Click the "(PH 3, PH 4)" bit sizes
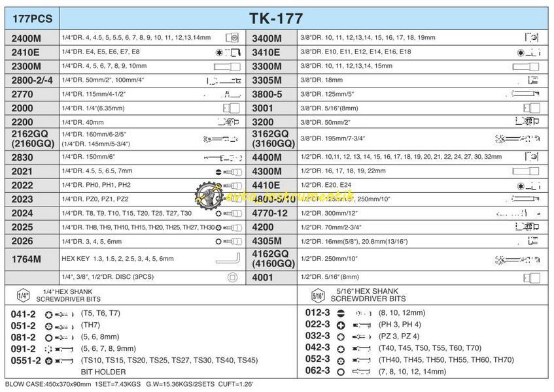The width and height of the screenshot is (554, 392). 400,325
